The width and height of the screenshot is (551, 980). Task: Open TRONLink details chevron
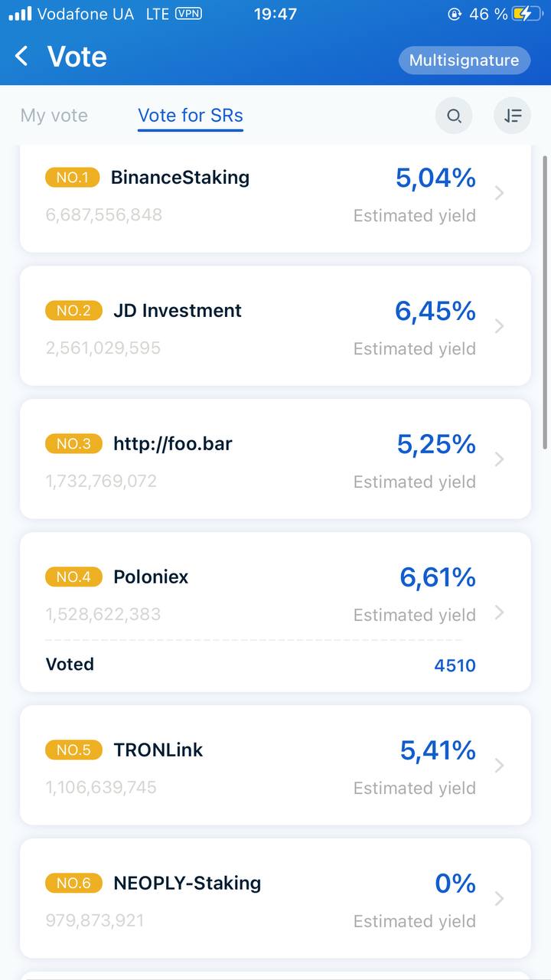500,766
